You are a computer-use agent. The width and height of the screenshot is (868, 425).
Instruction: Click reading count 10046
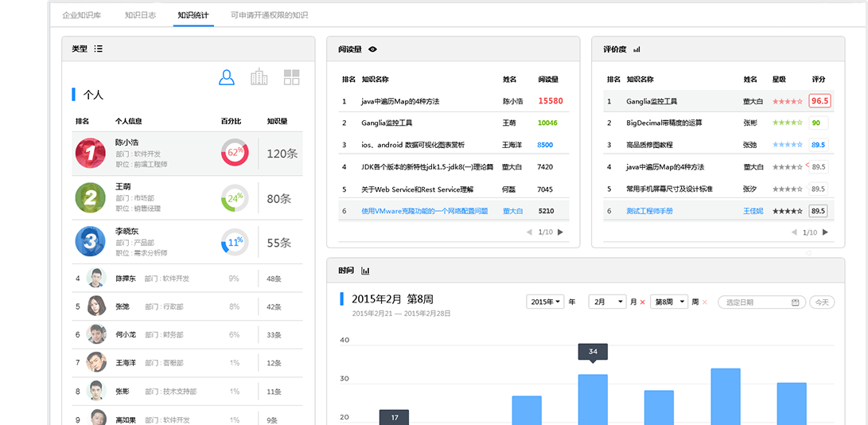(x=547, y=123)
